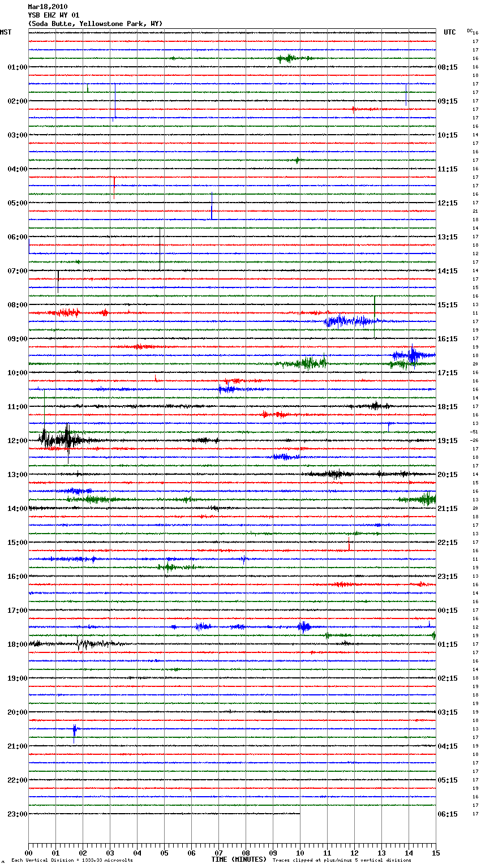Click the Each Vertical Division microvolts footnote
The width and height of the screenshot is (481, 868).
72,861
